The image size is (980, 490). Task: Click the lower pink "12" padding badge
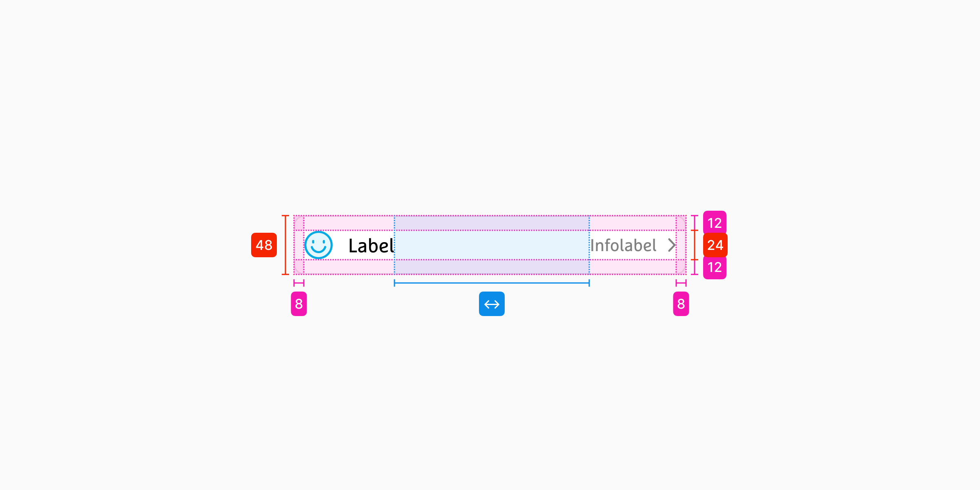(x=715, y=267)
